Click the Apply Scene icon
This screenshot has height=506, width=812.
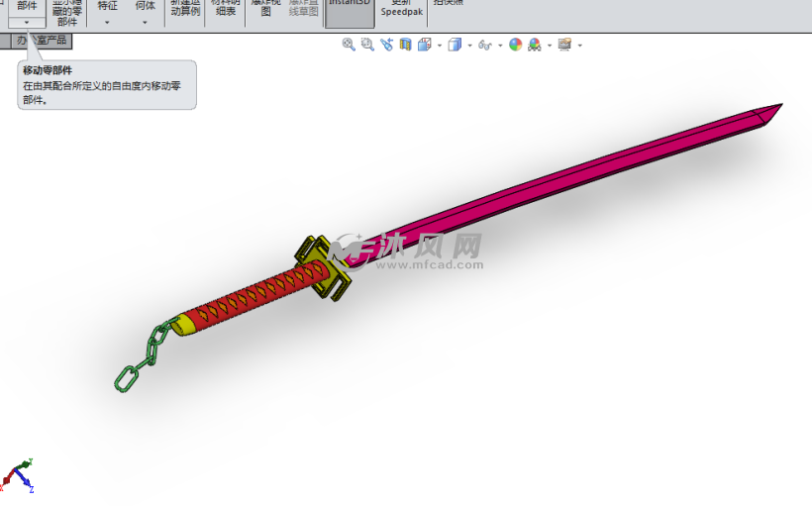coord(535,45)
